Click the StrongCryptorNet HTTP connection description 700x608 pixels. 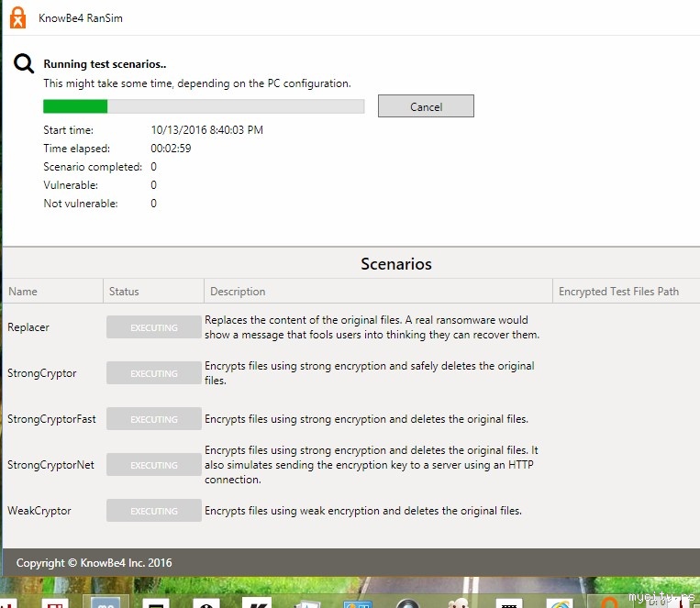coord(372,465)
